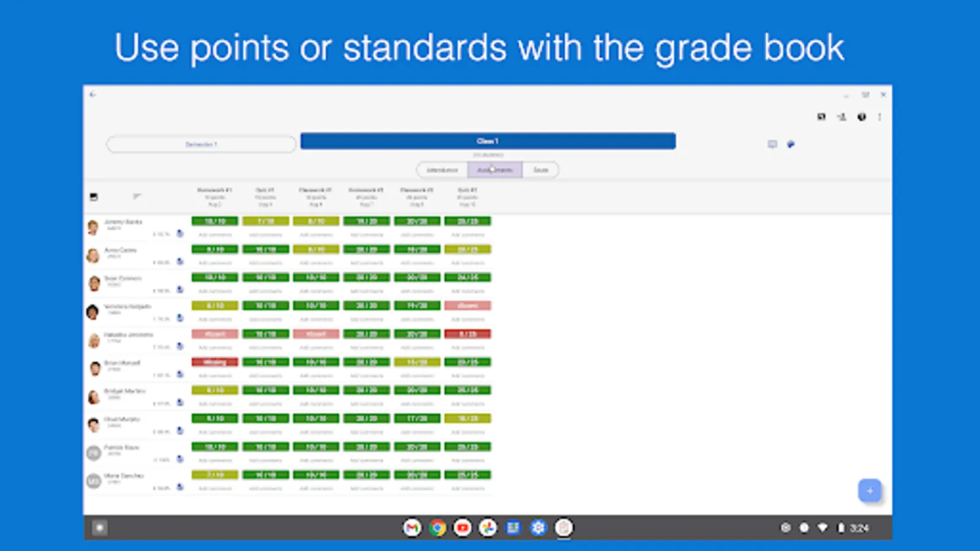
Task: Edit Veronica Delgado's absent Quiz #2 cell
Action: point(467,305)
